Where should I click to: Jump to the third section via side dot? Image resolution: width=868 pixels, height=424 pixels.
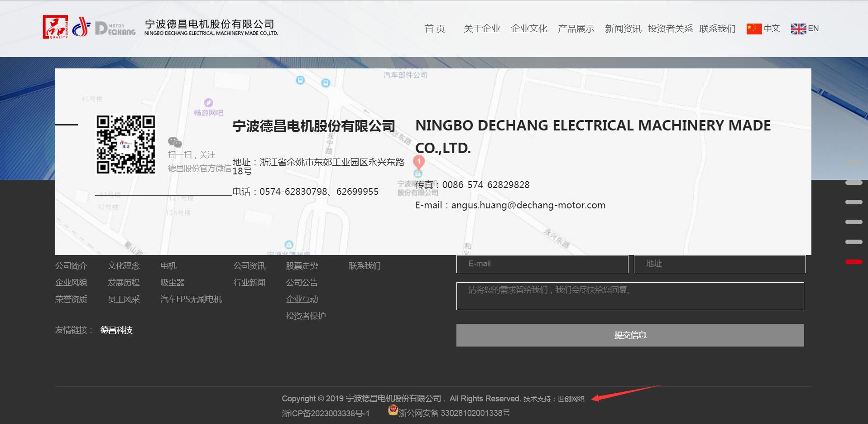pos(854,202)
